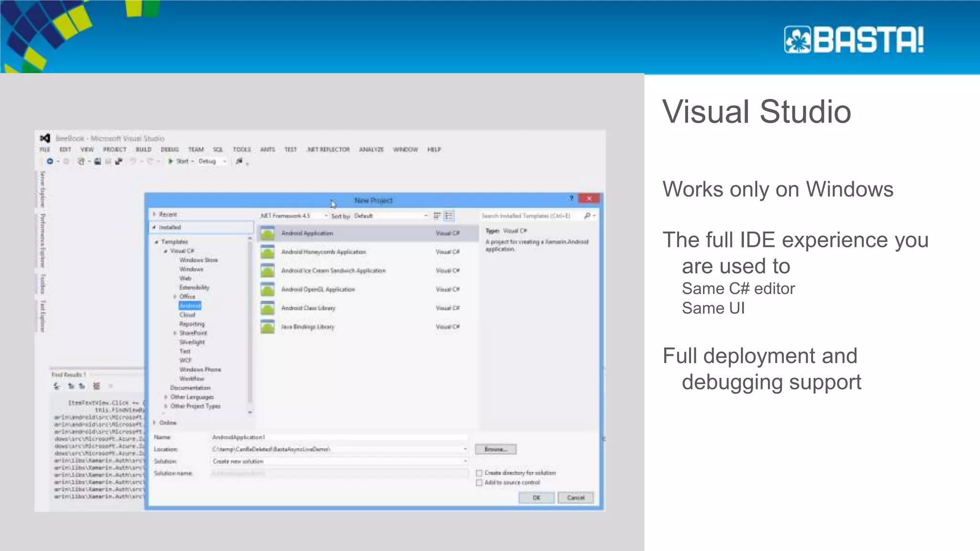
Task: Click the Cancel button
Action: coord(576,498)
